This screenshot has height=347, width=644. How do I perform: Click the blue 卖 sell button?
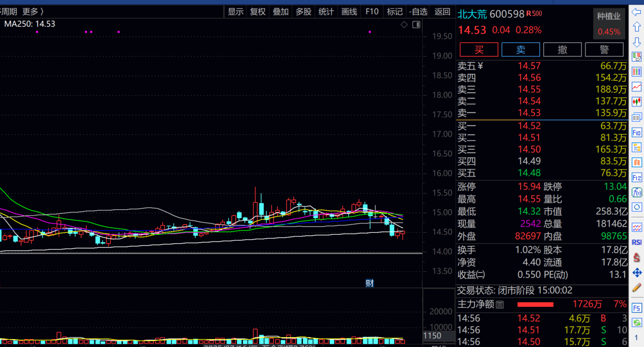[520, 50]
